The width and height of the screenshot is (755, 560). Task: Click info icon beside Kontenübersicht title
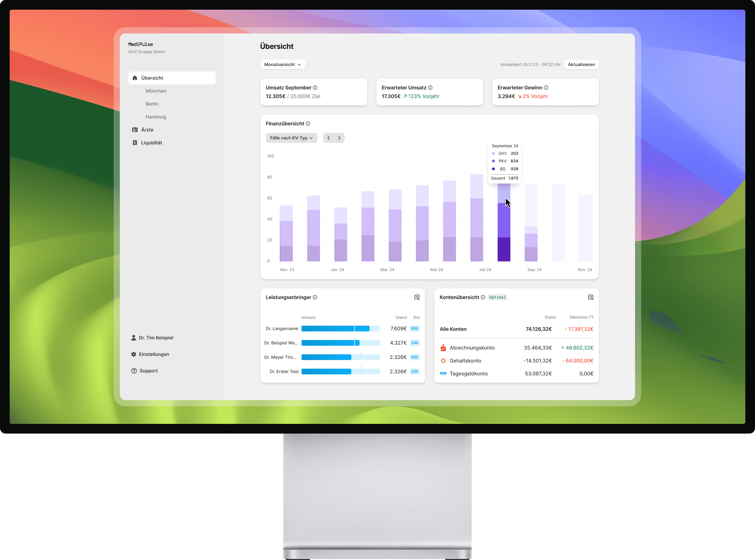[483, 297]
